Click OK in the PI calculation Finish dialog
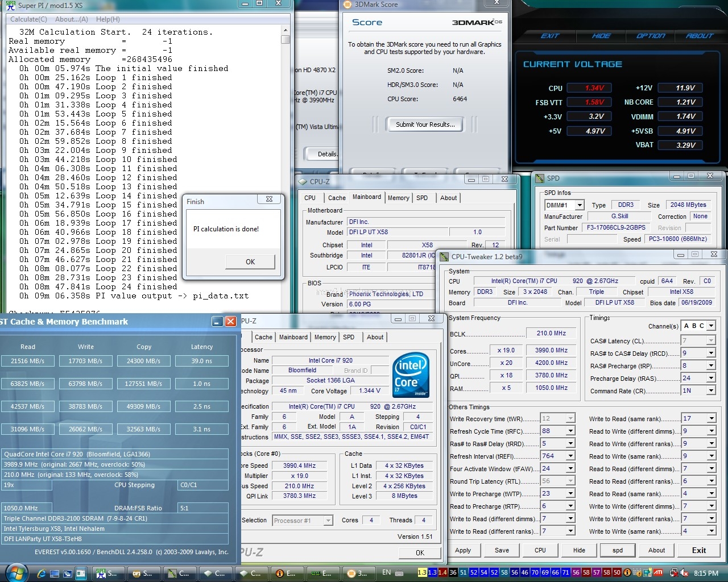Viewport: 728px width, 582px height. point(250,261)
